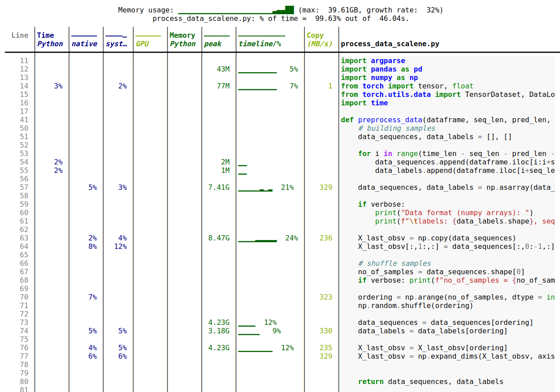
Task: Click the timeline graph on line 76
Action: (255, 350)
